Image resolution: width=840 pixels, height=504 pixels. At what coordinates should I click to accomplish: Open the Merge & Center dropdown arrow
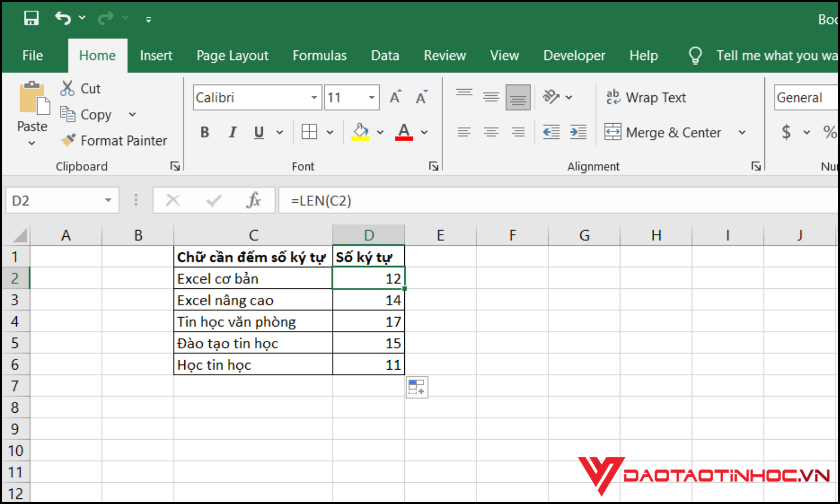pyautogui.click(x=743, y=132)
